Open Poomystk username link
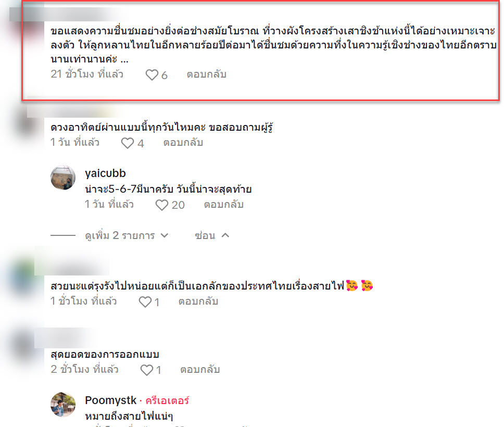This screenshot has height=427, width=504. coord(110,400)
